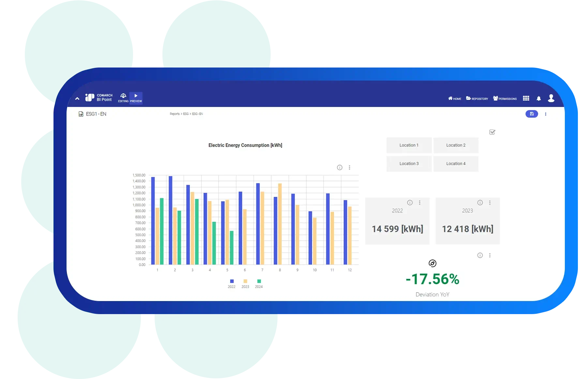This screenshot has height=379, width=588.
Task: Open the user profile icon
Action: click(x=551, y=98)
